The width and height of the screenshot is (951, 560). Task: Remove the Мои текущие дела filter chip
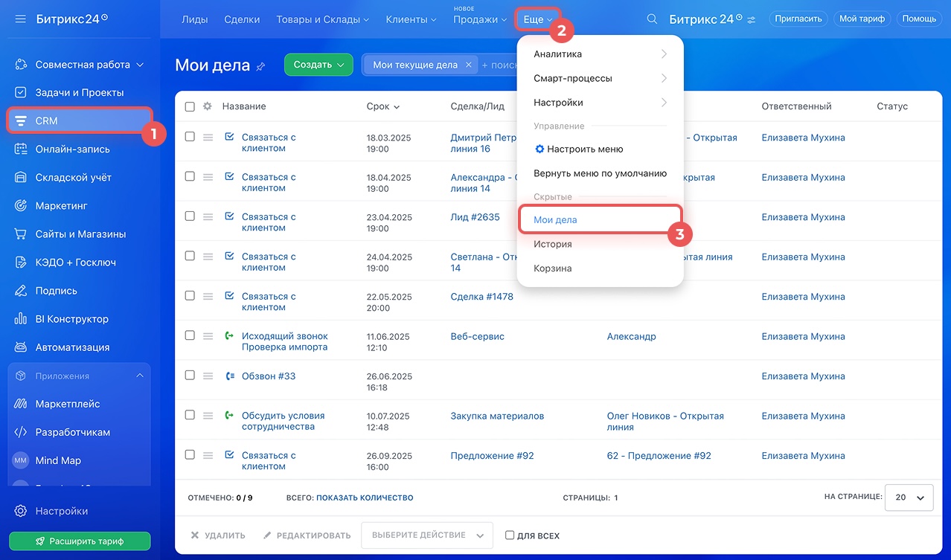click(469, 65)
